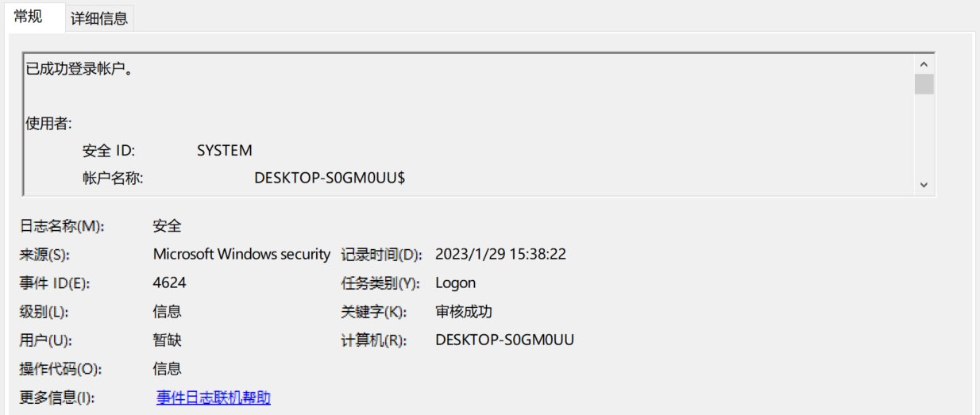The width and height of the screenshot is (980, 415).
Task: Click the SYSTEM security ID value
Action: click(x=225, y=151)
